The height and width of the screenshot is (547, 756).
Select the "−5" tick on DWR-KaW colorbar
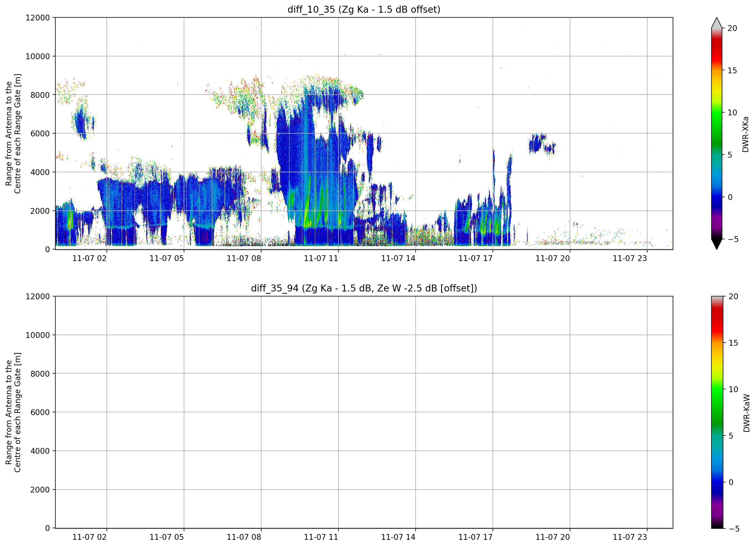734,529
